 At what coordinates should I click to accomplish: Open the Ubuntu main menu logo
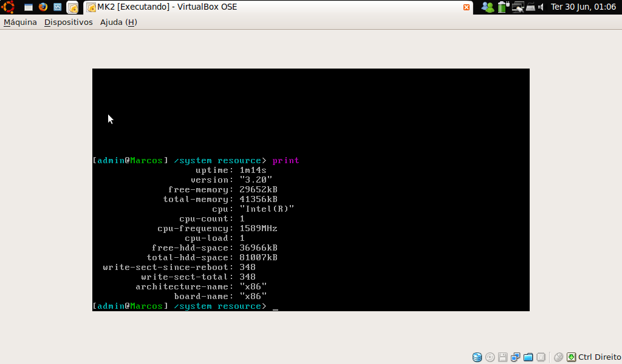tap(9, 7)
